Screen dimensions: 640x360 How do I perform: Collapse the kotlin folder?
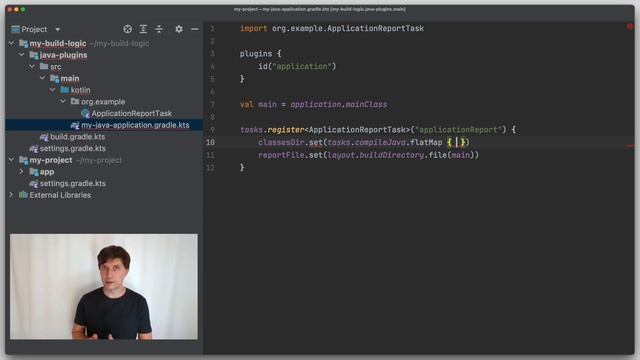pos(53,89)
